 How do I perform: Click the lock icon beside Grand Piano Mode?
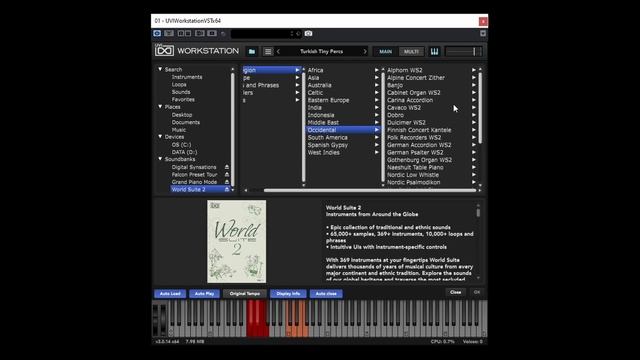coord(227,182)
